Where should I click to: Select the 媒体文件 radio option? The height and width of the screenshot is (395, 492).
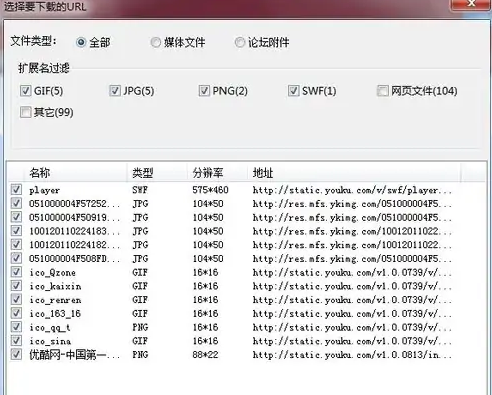[155, 42]
